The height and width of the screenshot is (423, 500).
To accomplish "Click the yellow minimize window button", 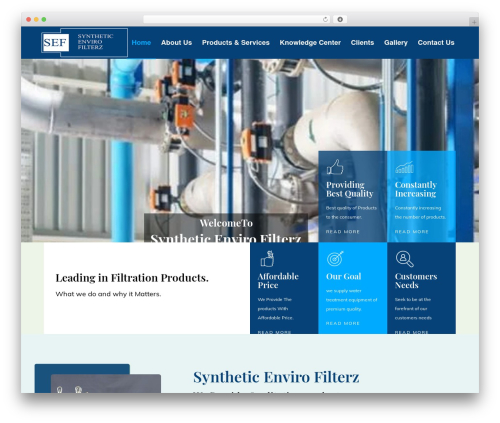I will click(x=36, y=19).
